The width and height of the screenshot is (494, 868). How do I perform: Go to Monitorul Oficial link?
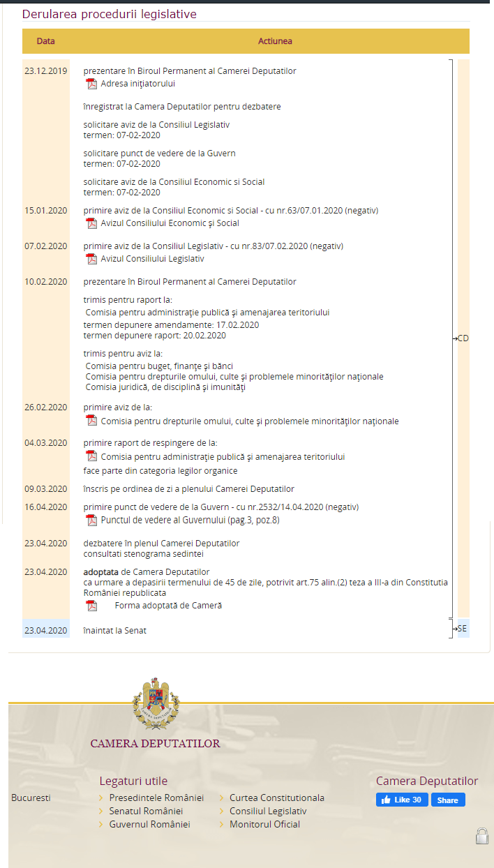[265, 824]
